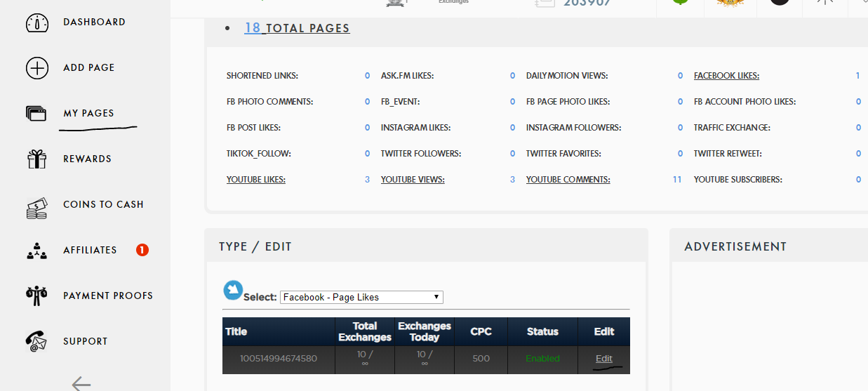Click the page title 100514994674580
868x391 pixels.
[279, 359]
